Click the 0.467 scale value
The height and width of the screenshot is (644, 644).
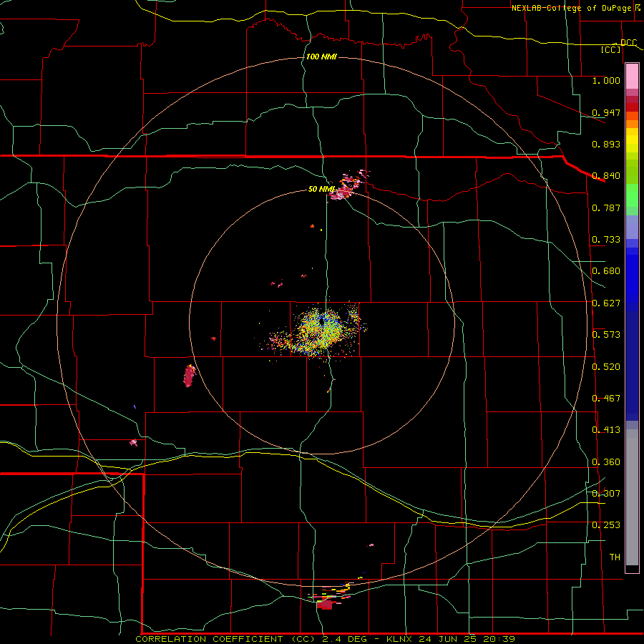click(606, 399)
